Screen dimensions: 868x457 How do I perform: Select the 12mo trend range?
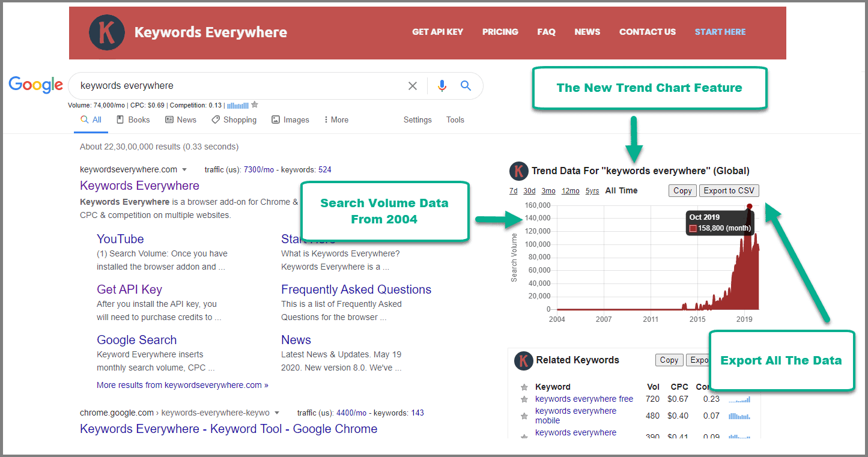click(x=570, y=191)
